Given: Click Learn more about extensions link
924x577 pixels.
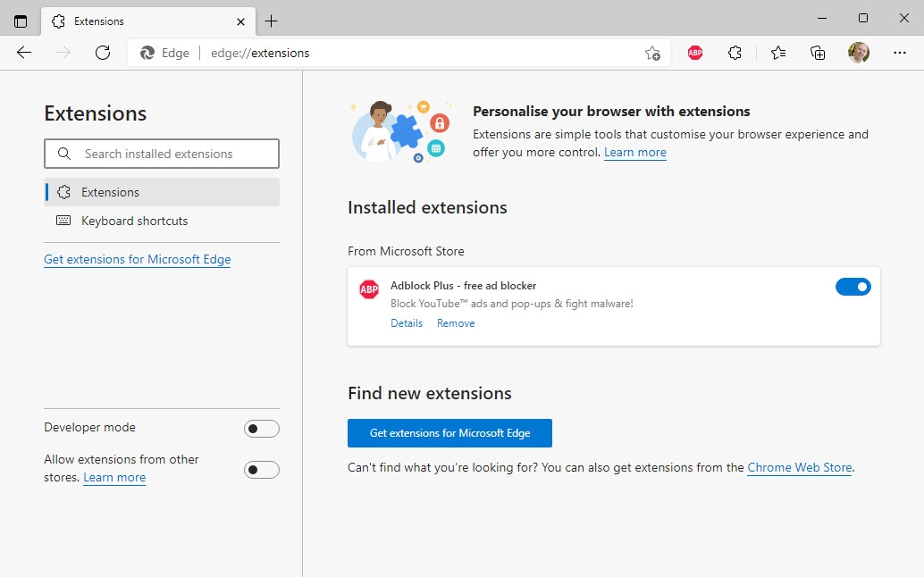Looking at the screenshot, I should tap(635, 153).
